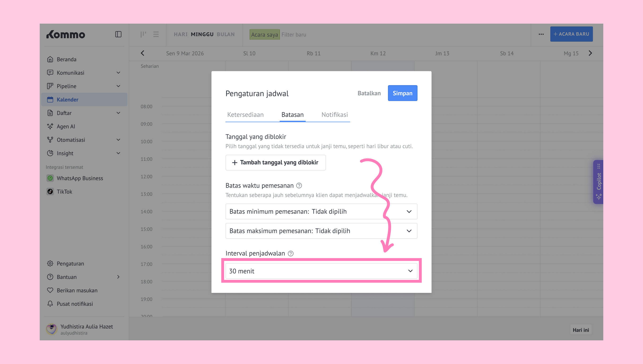Open the Copilot side panel
The image size is (643, 364).
tap(599, 182)
